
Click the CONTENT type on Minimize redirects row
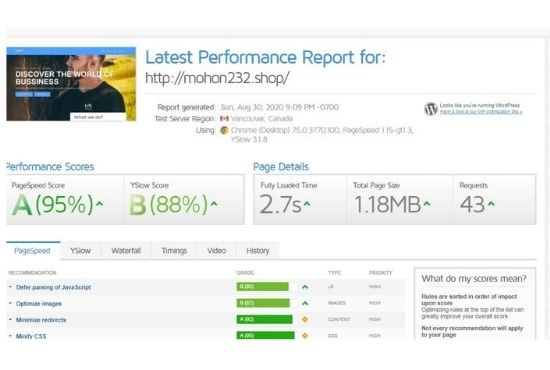tap(339, 319)
